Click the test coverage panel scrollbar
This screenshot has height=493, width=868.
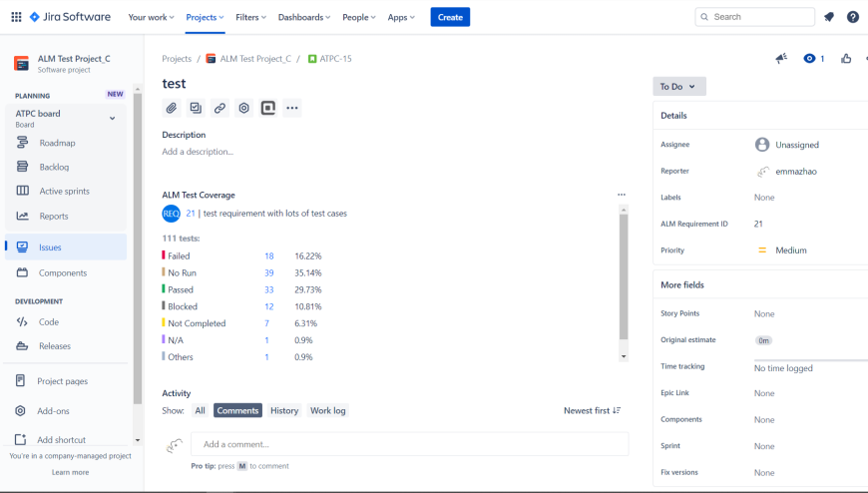tap(624, 276)
